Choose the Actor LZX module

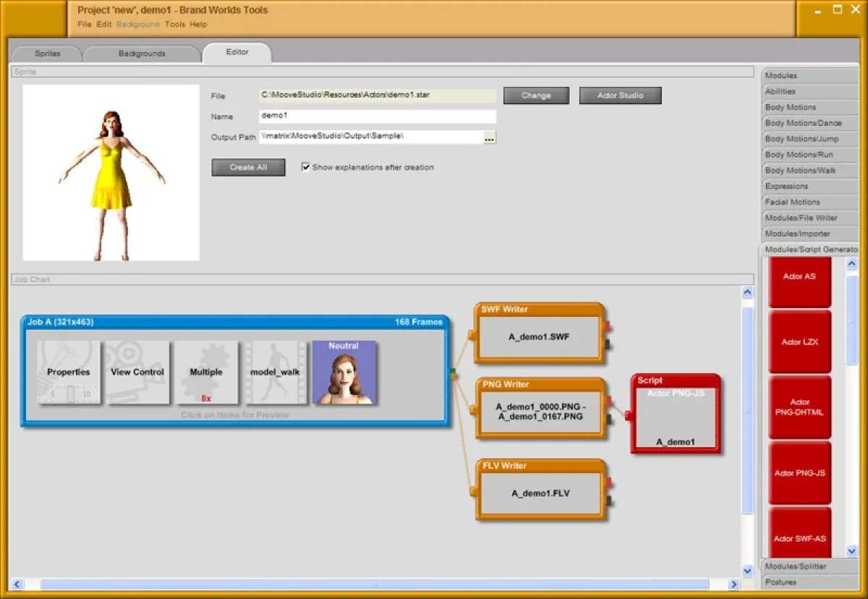[799, 341]
